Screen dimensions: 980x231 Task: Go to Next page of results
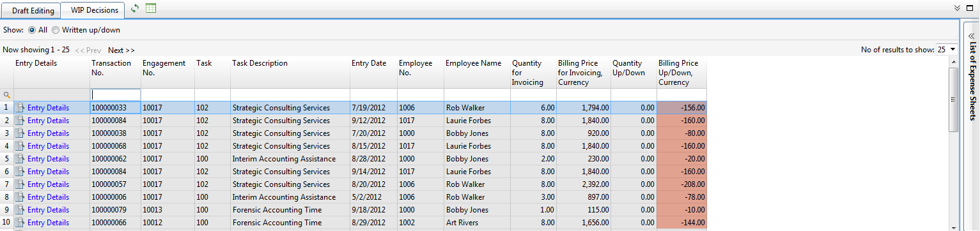click(x=121, y=50)
